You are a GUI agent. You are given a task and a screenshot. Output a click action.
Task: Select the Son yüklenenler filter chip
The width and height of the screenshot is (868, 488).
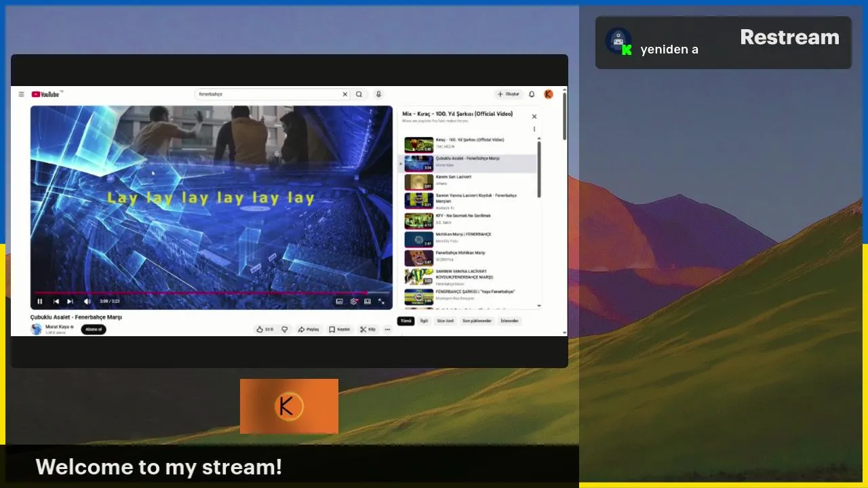click(x=477, y=321)
